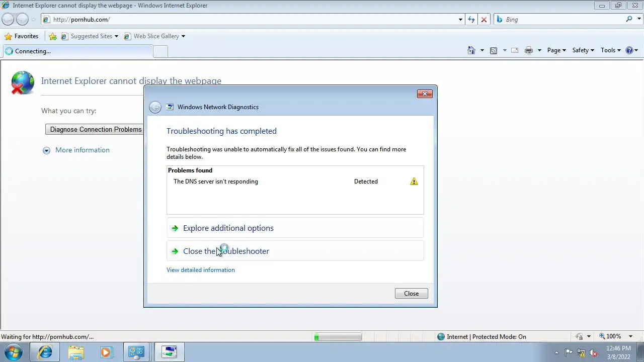Viewport: 644px width, 362px height.
Task: Open the Page menu
Action: (x=556, y=50)
